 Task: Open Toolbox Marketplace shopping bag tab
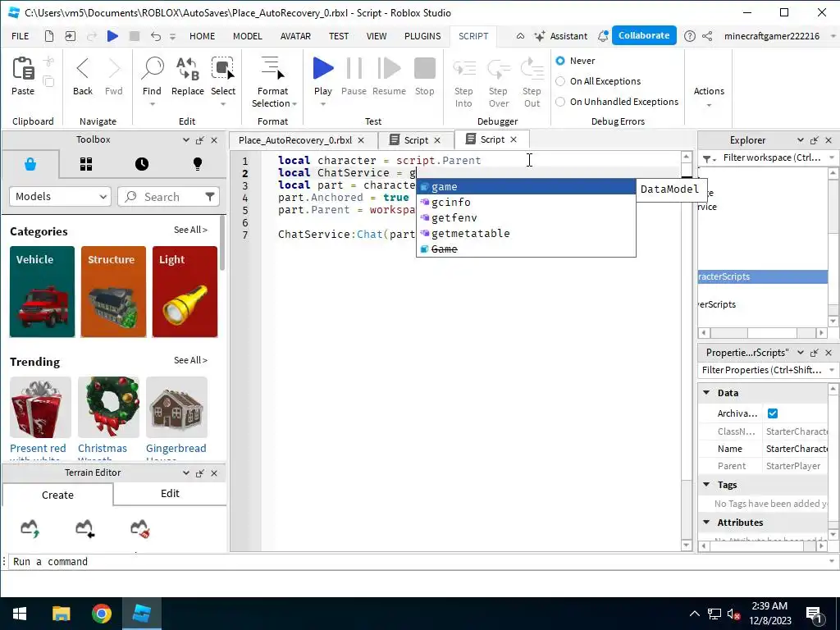pyautogui.click(x=30, y=164)
